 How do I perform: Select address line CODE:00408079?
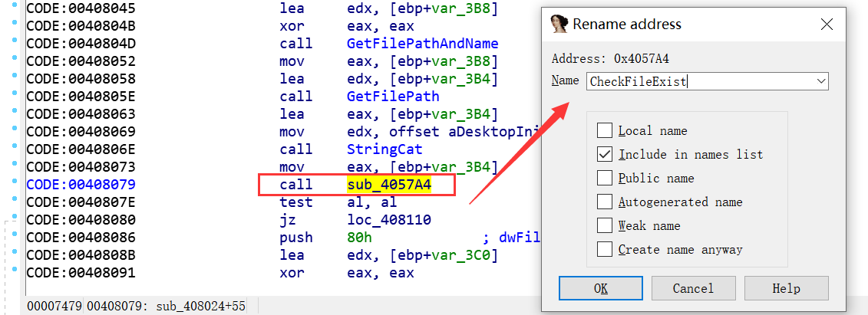pyautogui.click(x=81, y=185)
